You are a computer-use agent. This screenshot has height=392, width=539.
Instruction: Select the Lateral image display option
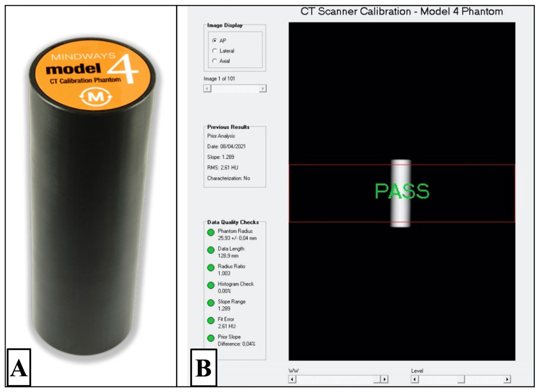(214, 51)
